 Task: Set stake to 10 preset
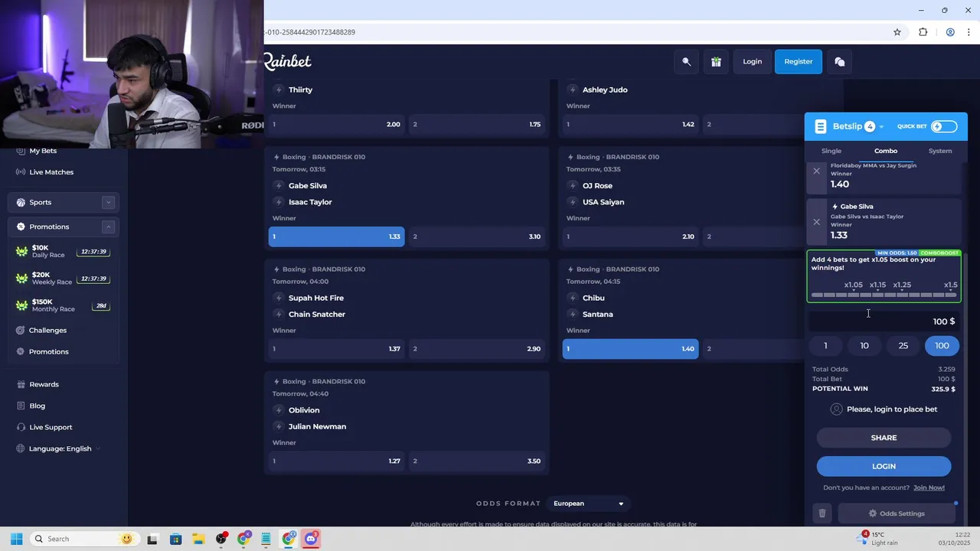click(x=864, y=346)
